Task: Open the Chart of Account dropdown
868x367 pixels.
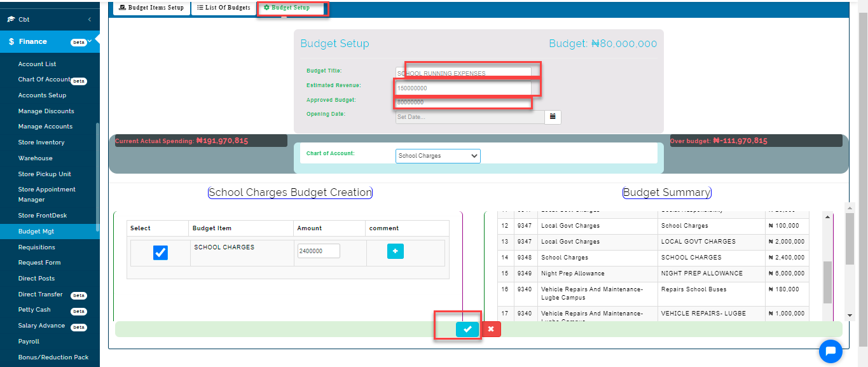Action: tap(437, 156)
